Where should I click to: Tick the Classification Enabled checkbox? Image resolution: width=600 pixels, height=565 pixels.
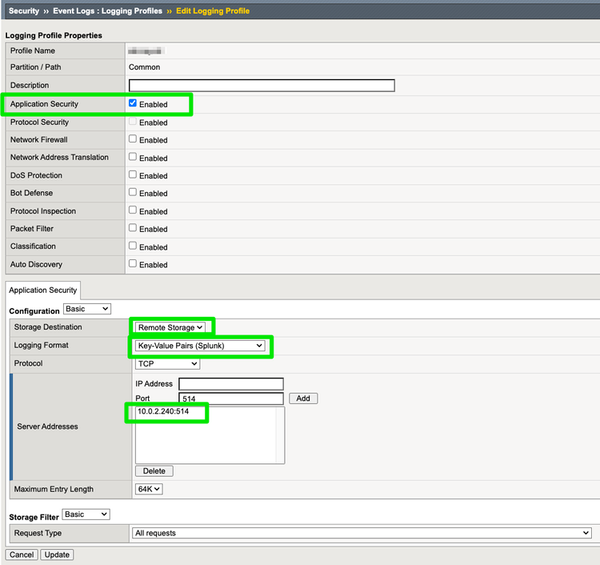[x=133, y=246]
